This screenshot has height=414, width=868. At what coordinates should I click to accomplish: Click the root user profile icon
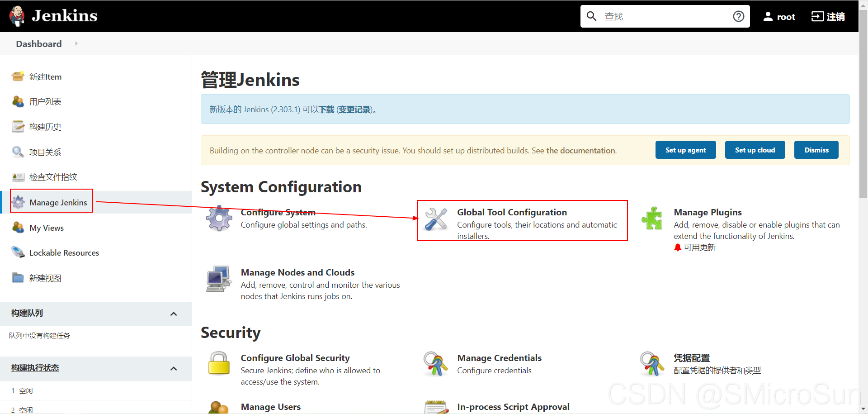tap(768, 17)
